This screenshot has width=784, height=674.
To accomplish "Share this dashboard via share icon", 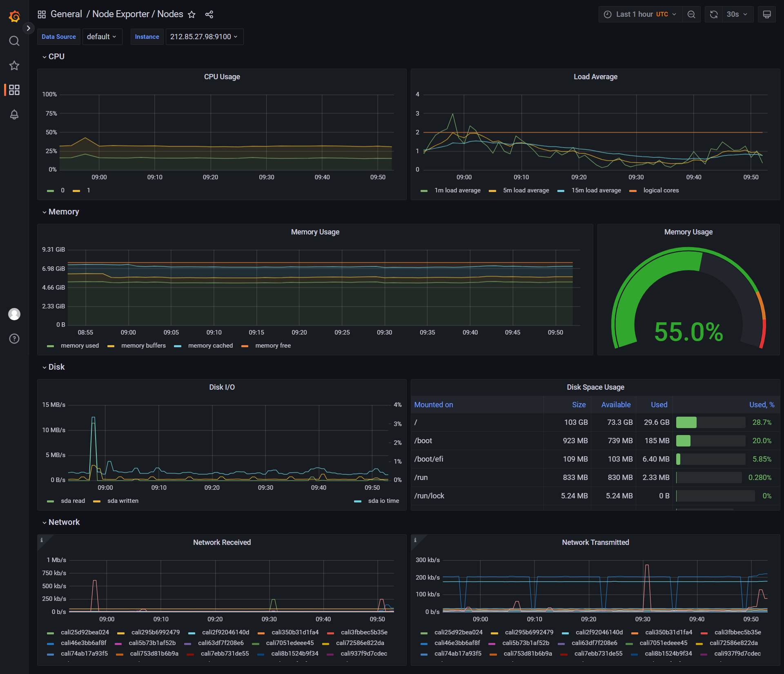I will tap(209, 15).
